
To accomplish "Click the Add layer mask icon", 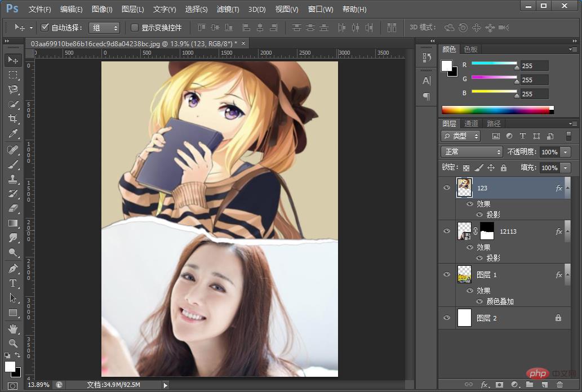I will [499, 385].
